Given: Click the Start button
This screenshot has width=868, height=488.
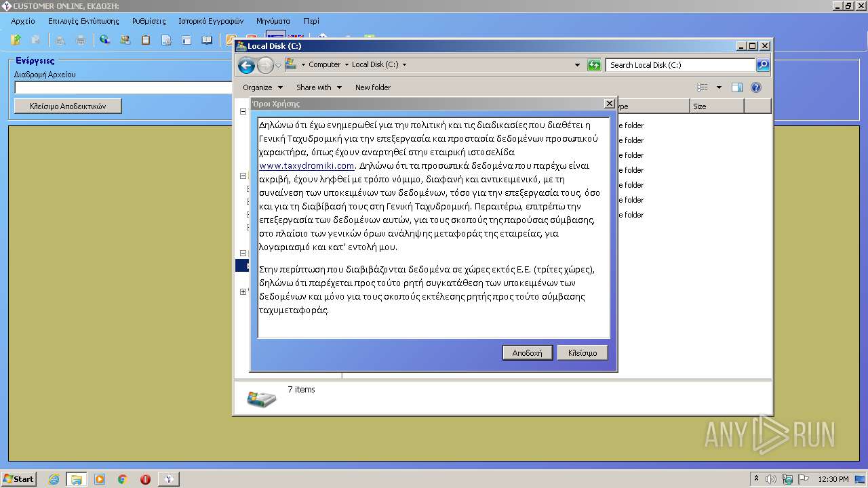Looking at the screenshot, I should [x=19, y=479].
